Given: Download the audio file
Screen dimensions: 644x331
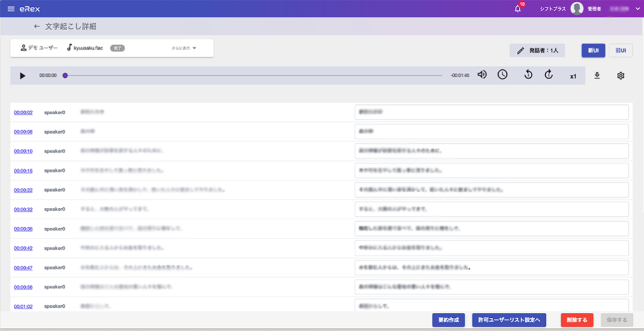Looking at the screenshot, I should click(x=597, y=75).
